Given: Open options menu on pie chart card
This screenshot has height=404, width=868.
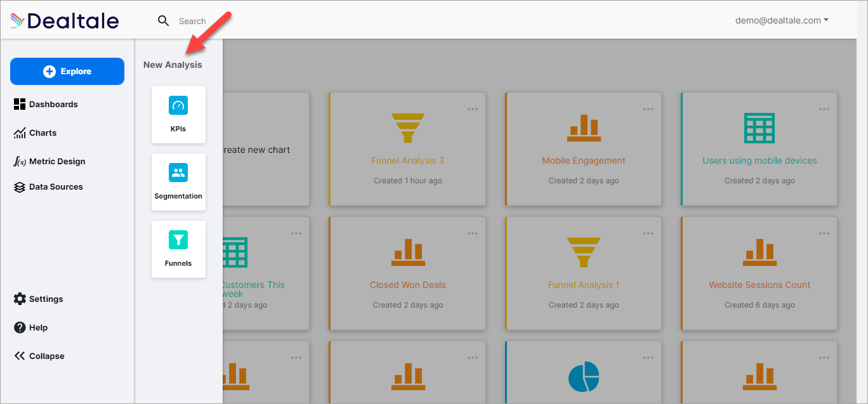Looking at the screenshot, I should [x=648, y=358].
